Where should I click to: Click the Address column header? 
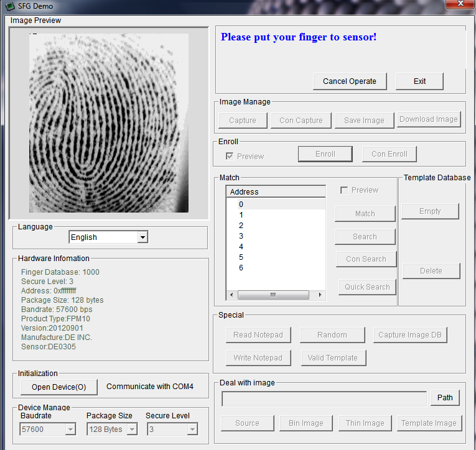(276, 191)
